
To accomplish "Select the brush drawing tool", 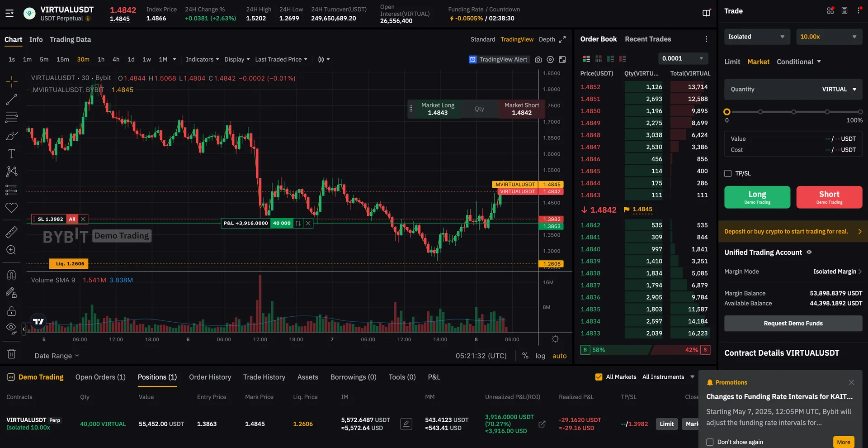I will pyautogui.click(x=12, y=136).
